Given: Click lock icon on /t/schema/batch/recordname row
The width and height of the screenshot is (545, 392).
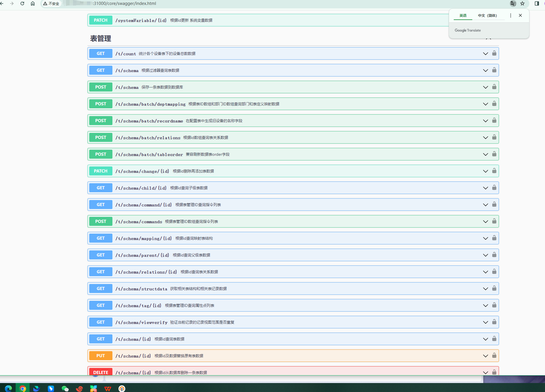Looking at the screenshot, I should [x=494, y=120].
